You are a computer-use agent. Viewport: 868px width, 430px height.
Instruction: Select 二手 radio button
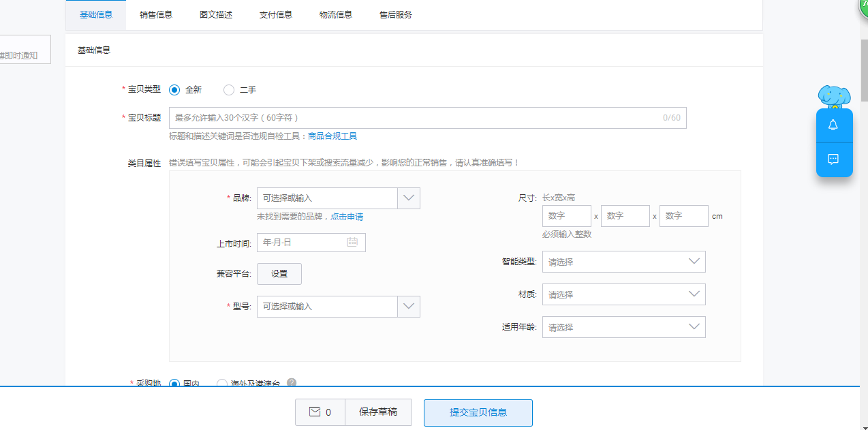(229, 90)
